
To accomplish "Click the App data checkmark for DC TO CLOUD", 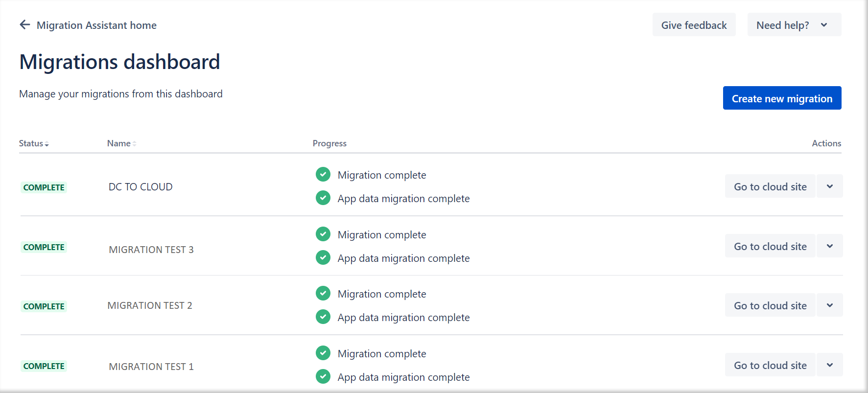I will pos(323,198).
